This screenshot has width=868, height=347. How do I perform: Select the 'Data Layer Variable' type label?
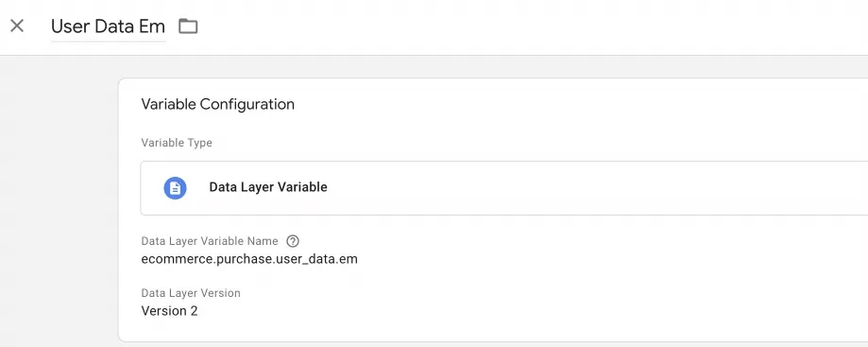pyautogui.click(x=268, y=187)
